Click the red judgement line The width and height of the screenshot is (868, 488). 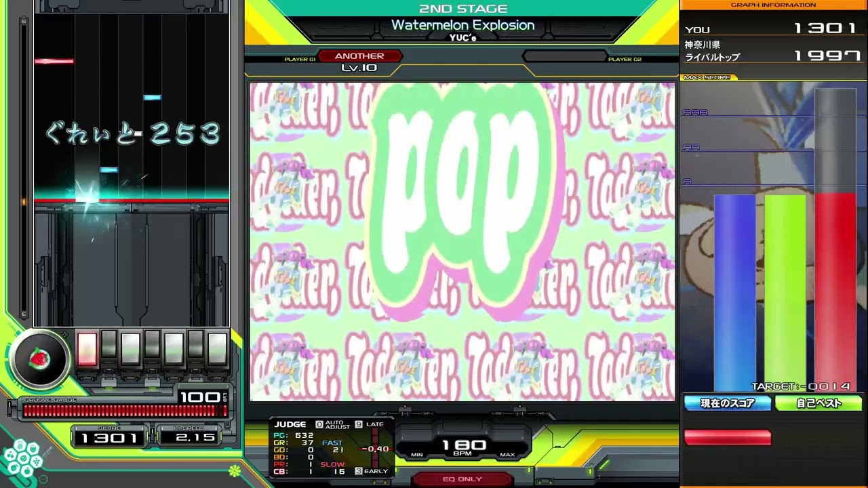[x=132, y=200]
